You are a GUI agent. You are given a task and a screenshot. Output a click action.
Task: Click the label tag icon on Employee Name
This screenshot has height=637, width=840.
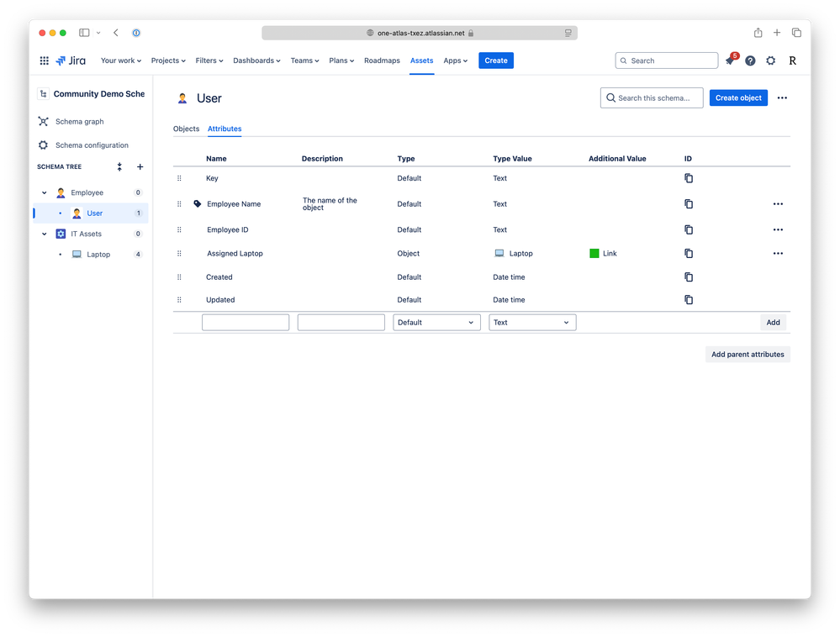point(197,203)
